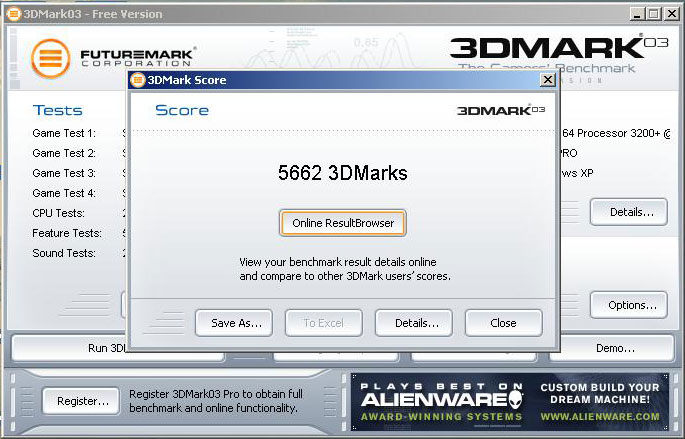Dismiss 3DMark Score dialog via X button
The height and width of the screenshot is (439, 685).
click(547, 80)
